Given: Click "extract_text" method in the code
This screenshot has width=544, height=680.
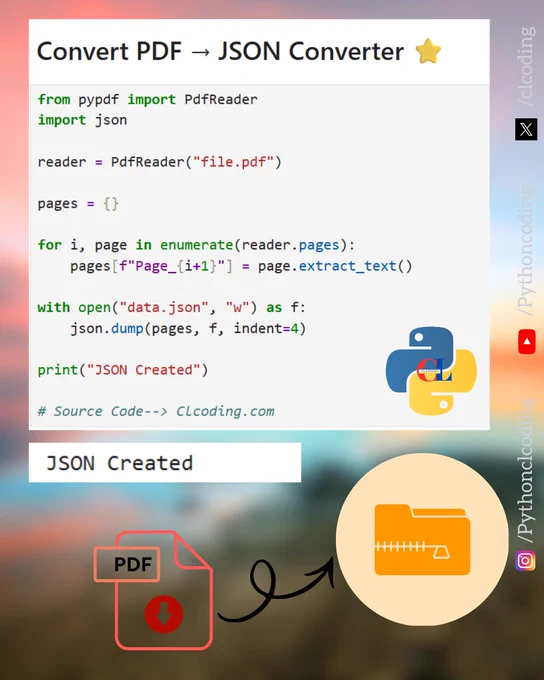Looking at the screenshot, I should point(347,266).
